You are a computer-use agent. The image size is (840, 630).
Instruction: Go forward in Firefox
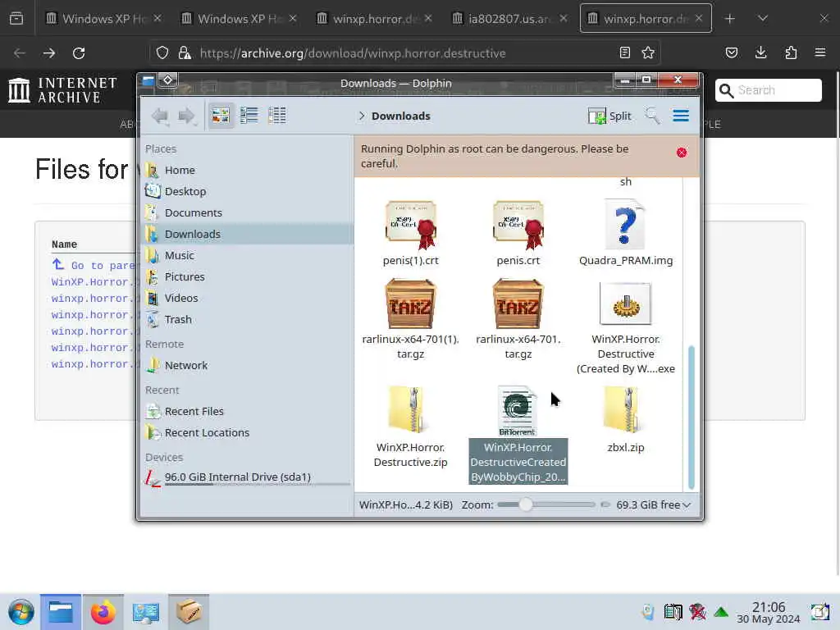48,53
